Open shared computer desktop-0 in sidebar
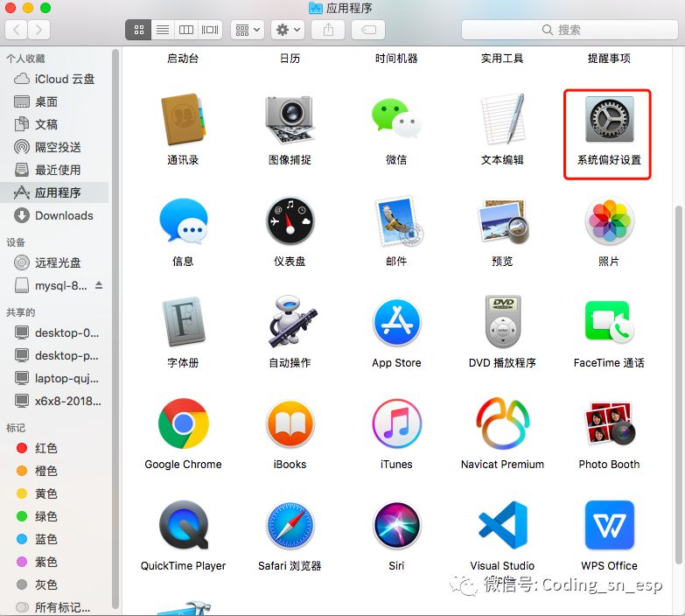685x616 pixels. 54,332
